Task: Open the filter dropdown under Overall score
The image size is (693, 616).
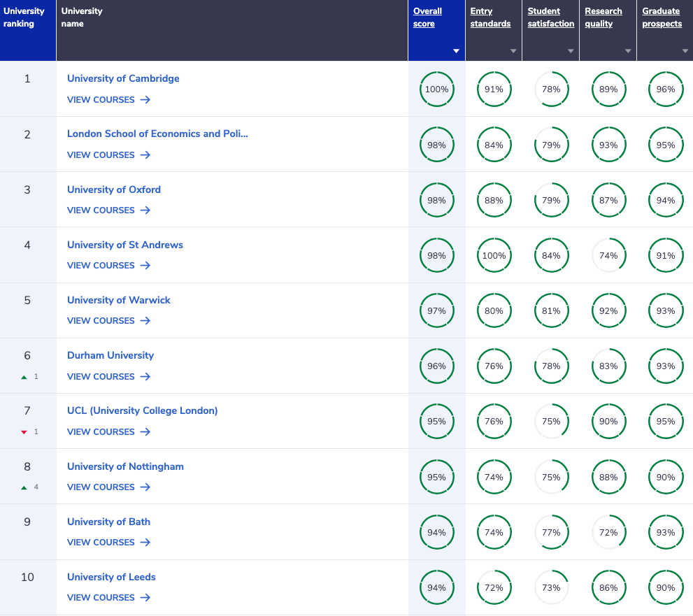Action: (x=456, y=50)
